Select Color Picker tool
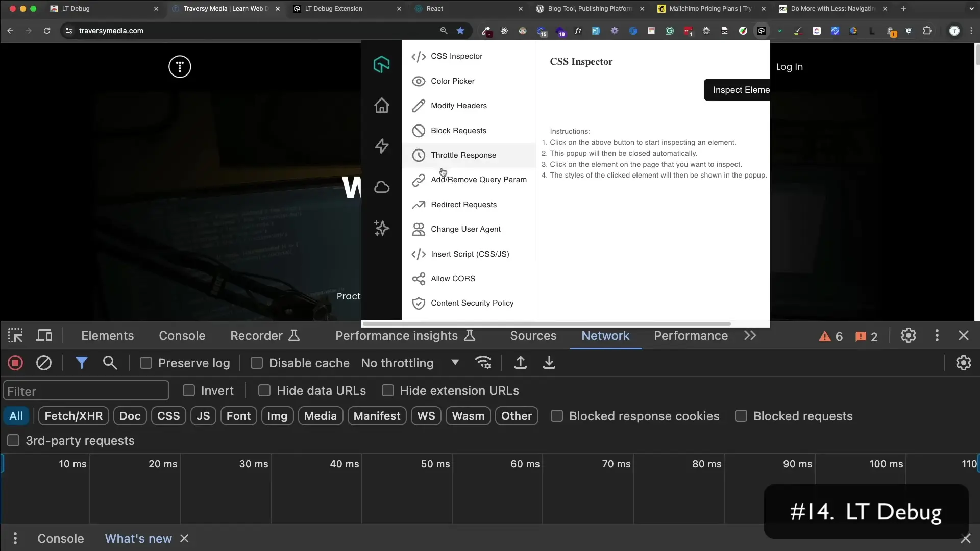Screen dimensions: 980x551 coord(469,81)
